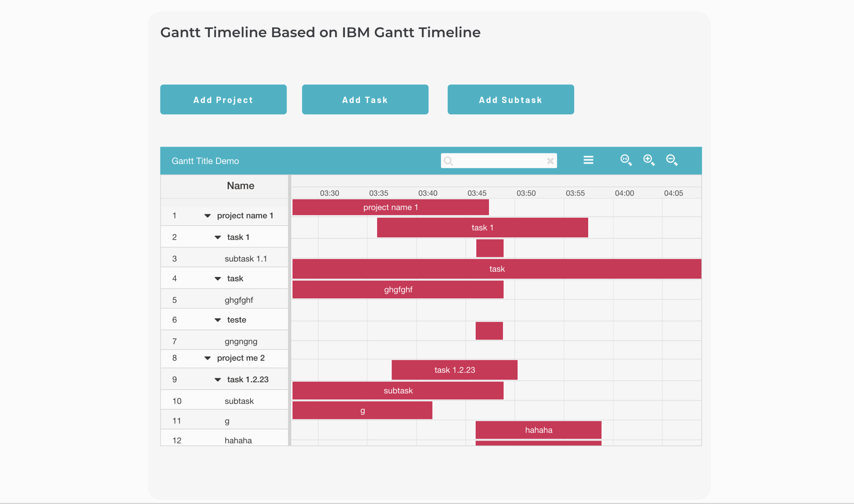Click the Name column header

(240, 186)
